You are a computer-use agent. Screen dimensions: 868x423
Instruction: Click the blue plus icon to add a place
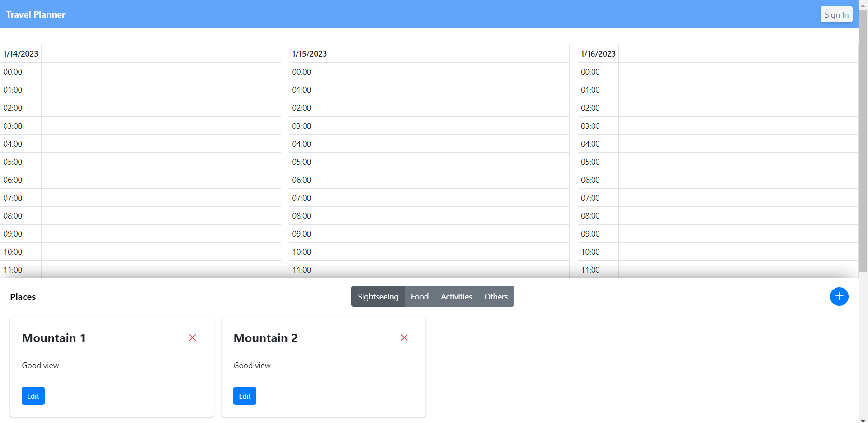coord(839,296)
